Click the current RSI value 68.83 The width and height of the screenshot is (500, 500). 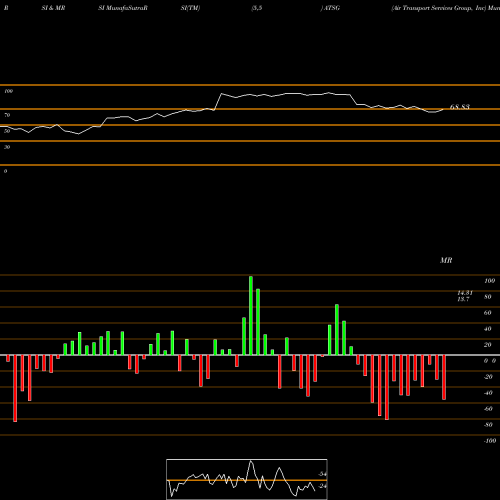tap(460, 107)
